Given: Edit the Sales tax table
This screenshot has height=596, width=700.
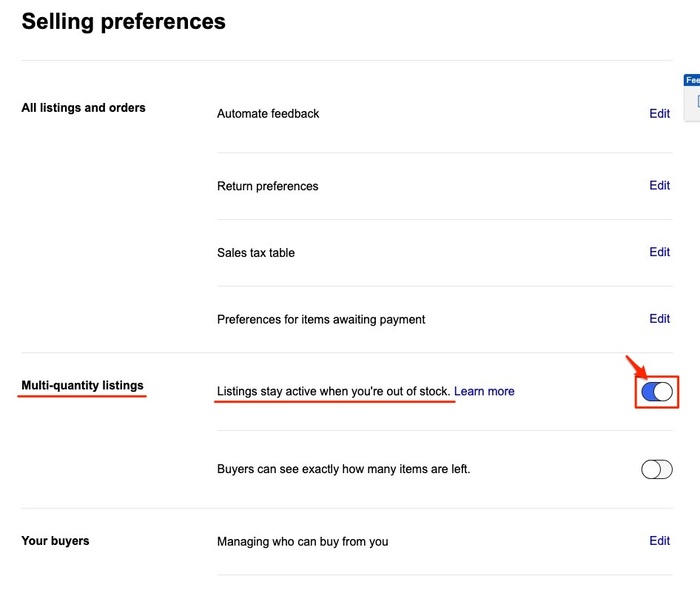Looking at the screenshot, I should (x=659, y=252).
